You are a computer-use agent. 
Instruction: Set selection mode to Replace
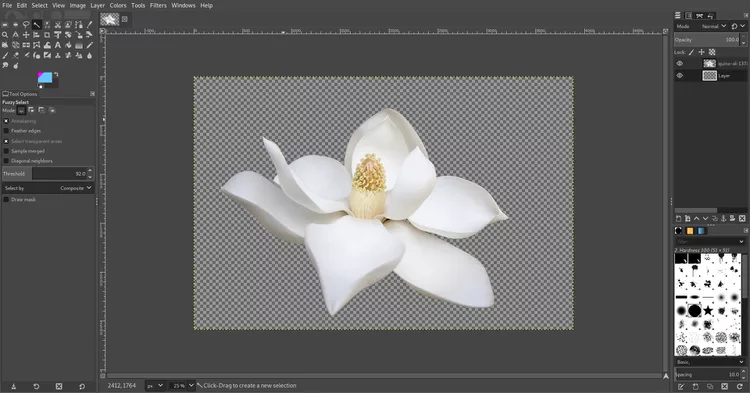click(x=22, y=110)
